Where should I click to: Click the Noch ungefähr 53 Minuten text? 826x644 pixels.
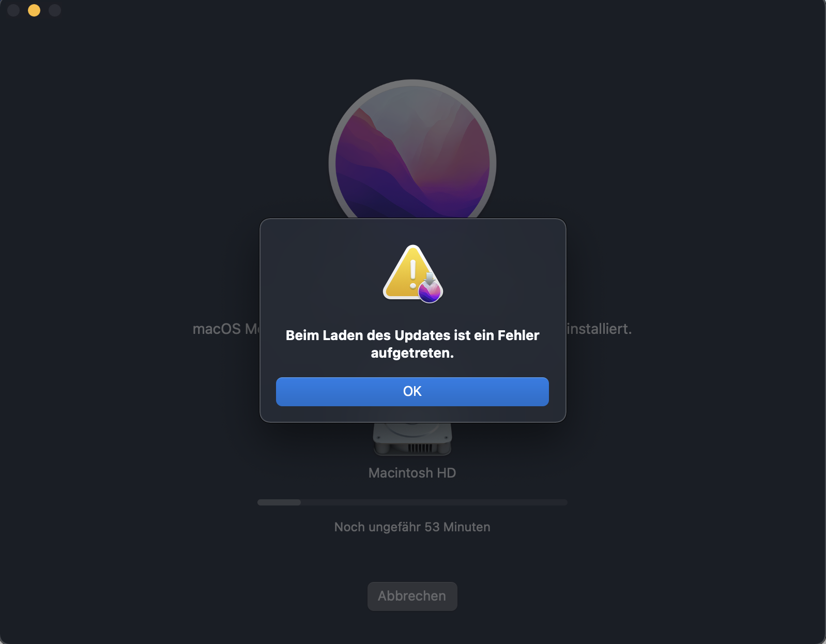(412, 527)
